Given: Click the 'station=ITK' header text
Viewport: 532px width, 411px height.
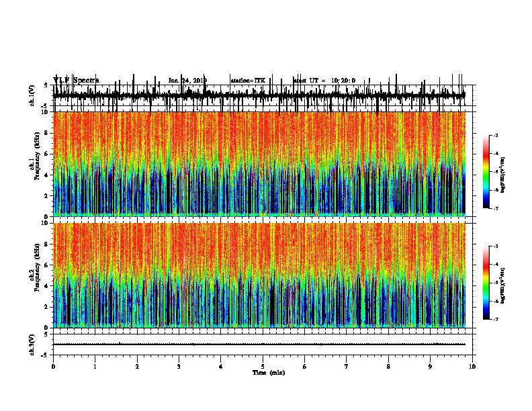Looking at the screenshot, I should click(248, 81).
